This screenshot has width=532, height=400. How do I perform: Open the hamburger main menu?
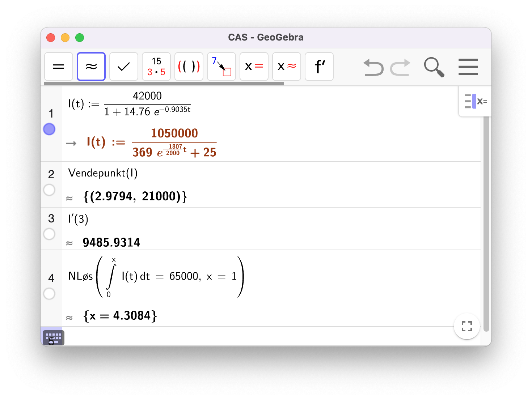pos(468,67)
